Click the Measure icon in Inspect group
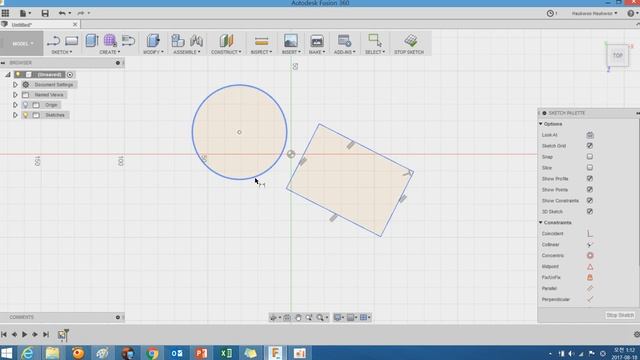Screen dimensions: 640x360 pyautogui.click(x=261, y=41)
